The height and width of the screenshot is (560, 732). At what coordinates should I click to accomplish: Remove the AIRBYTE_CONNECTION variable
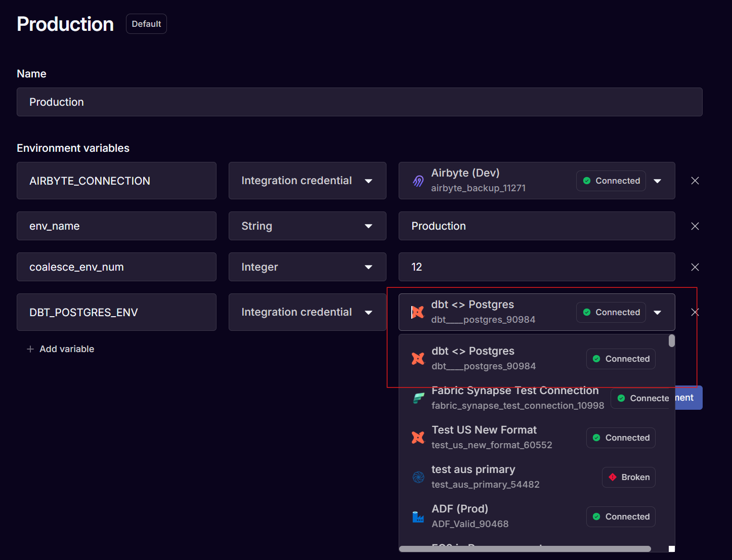coord(695,181)
